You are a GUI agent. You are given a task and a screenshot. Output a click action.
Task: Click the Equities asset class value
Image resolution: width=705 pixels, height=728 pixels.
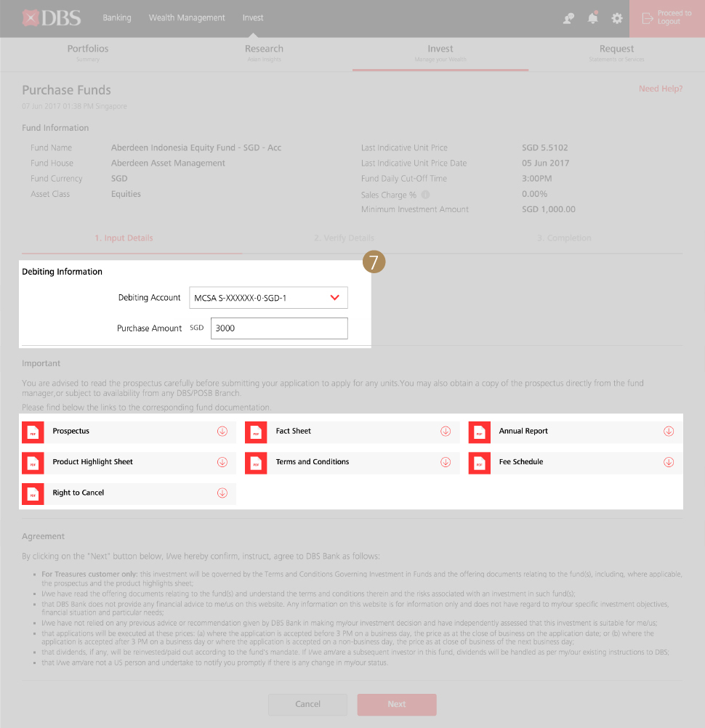[x=126, y=194]
